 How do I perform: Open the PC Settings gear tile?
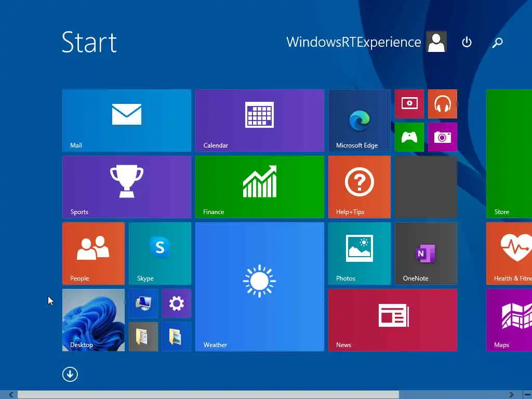tap(177, 303)
